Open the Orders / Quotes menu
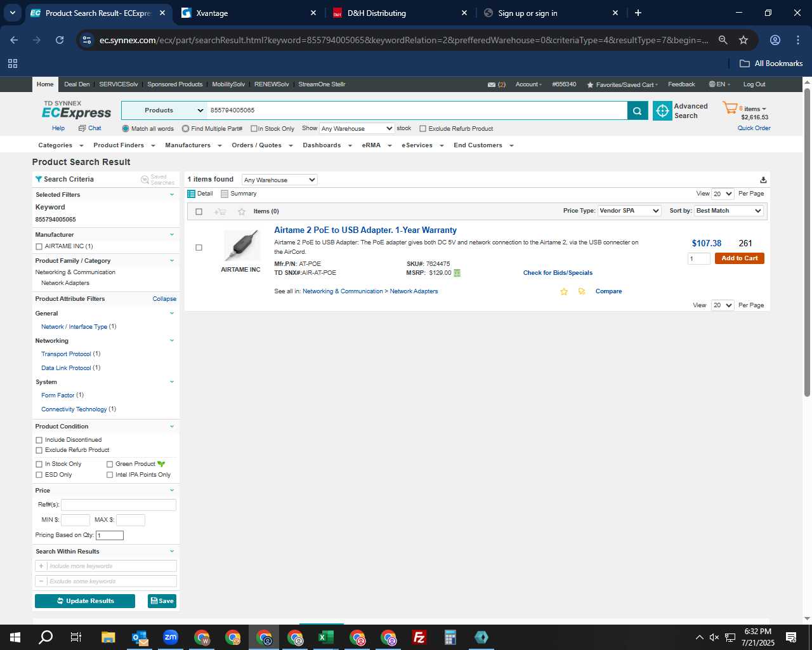The width and height of the screenshot is (812, 650). click(x=262, y=145)
